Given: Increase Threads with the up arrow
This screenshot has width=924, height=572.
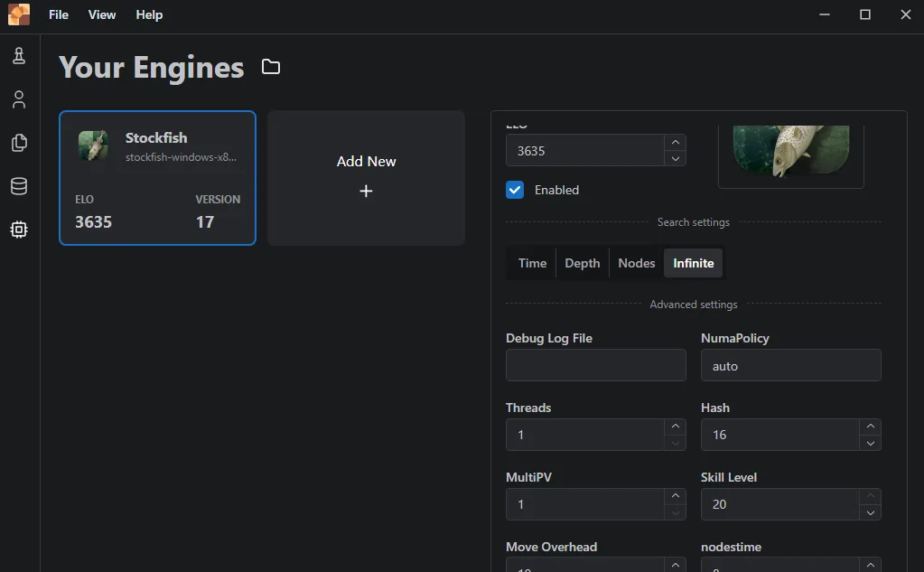Looking at the screenshot, I should [x=676, y=427].
